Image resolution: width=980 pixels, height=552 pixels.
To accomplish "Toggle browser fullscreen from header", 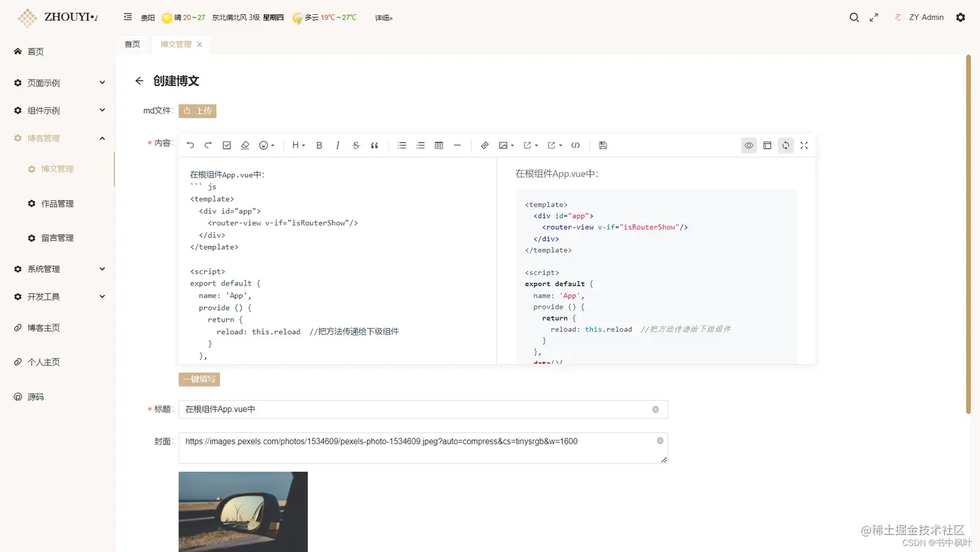I will click(874, 18).
